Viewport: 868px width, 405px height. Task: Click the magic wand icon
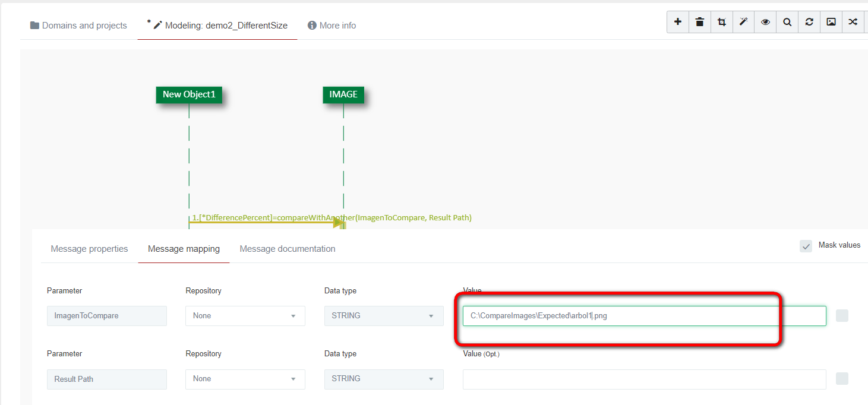pyautogui.click(x=743, y=22)
